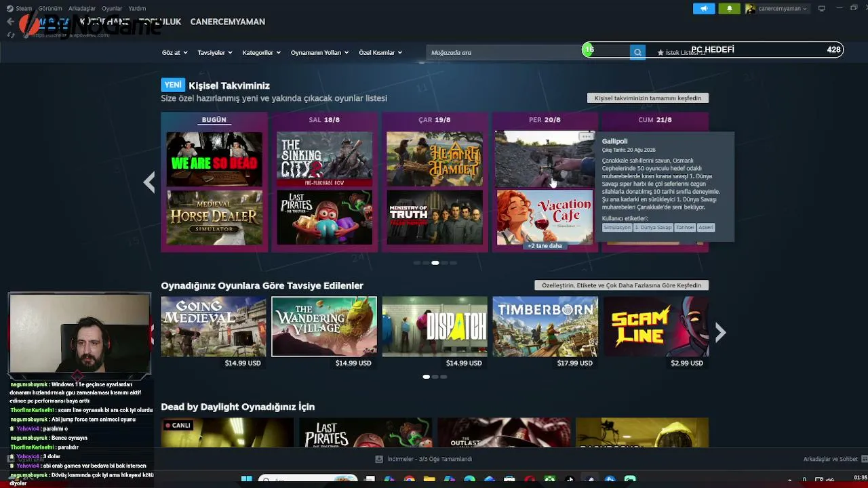Open the Hearth and Hamlet tile
This screenshot has height=488, width=868.
pos(435,159)
